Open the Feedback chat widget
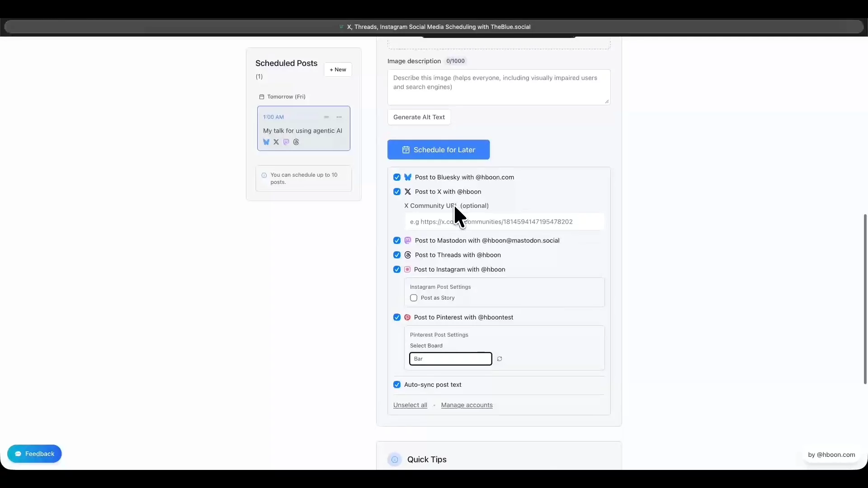This screenshot has width=868, height=488. 34,454
